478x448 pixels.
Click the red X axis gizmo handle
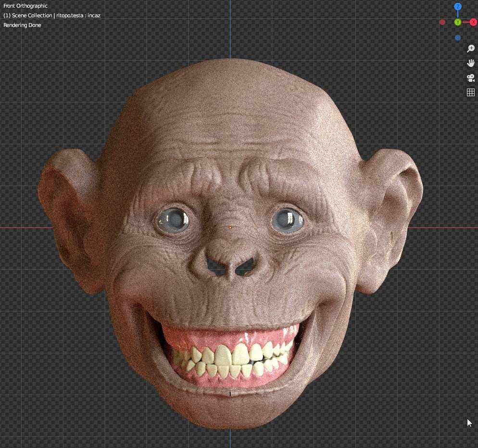pyautogui.click(x=473, y=22)
